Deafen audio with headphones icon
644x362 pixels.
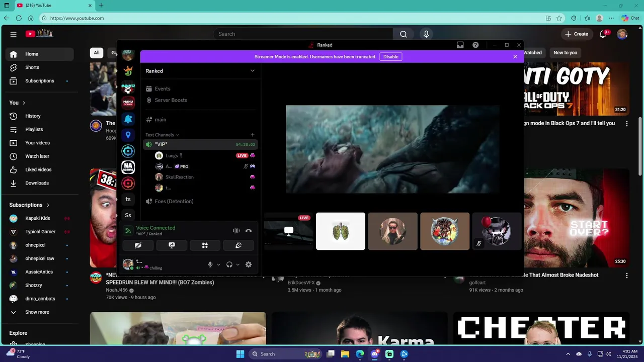(x=229, y=264)
